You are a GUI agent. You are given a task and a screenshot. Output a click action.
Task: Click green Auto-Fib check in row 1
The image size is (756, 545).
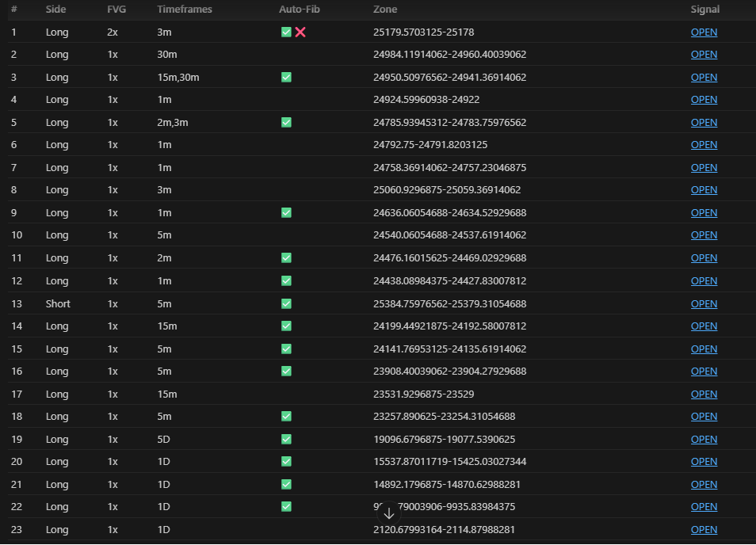pos(286,32)
